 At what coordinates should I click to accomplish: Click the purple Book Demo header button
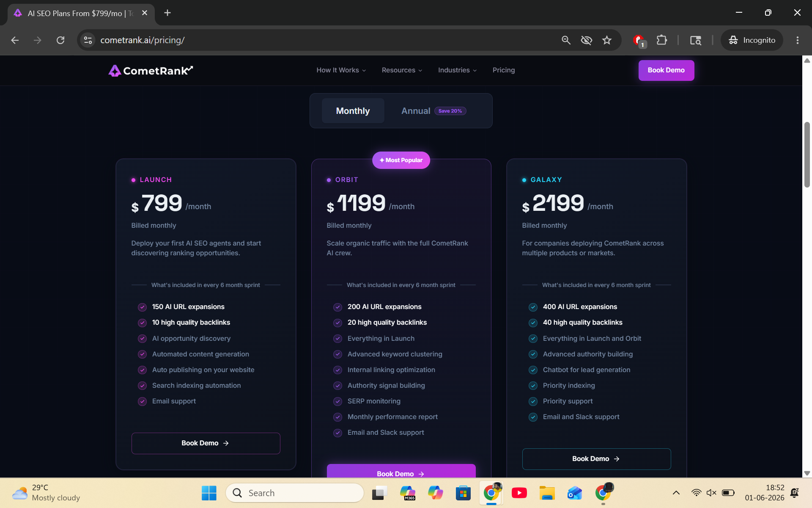[666, 70]
